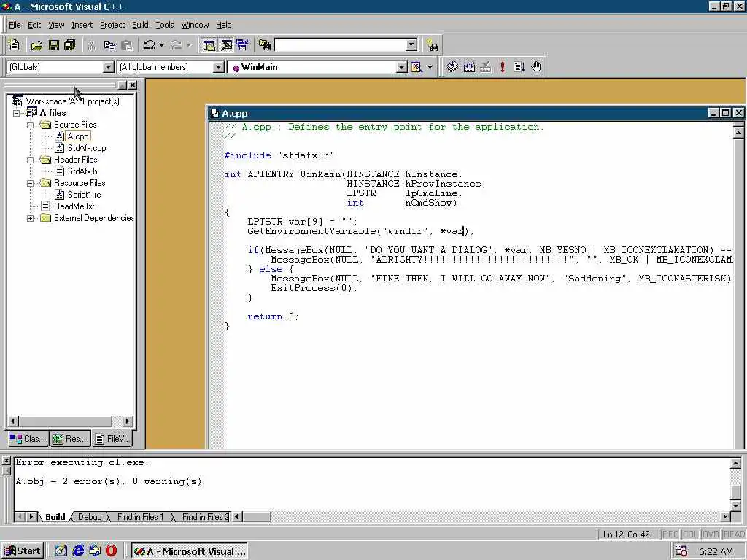747x560 pixels.
Task: Click the Open file icon
Action: (36, 45)
